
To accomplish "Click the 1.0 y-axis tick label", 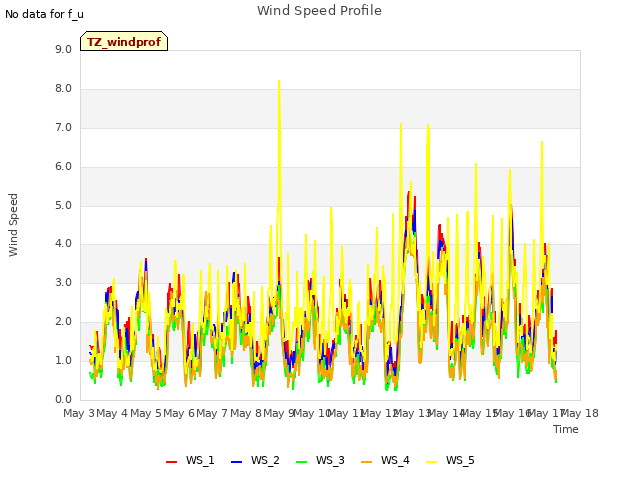I will (63, 360).
